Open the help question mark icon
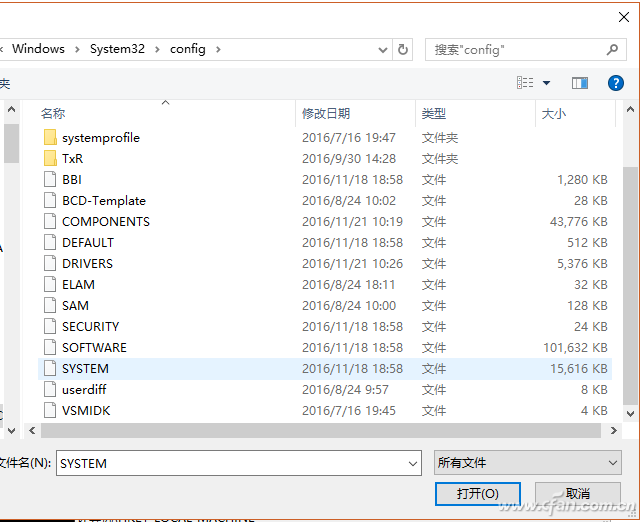 [x=616, y=83]
